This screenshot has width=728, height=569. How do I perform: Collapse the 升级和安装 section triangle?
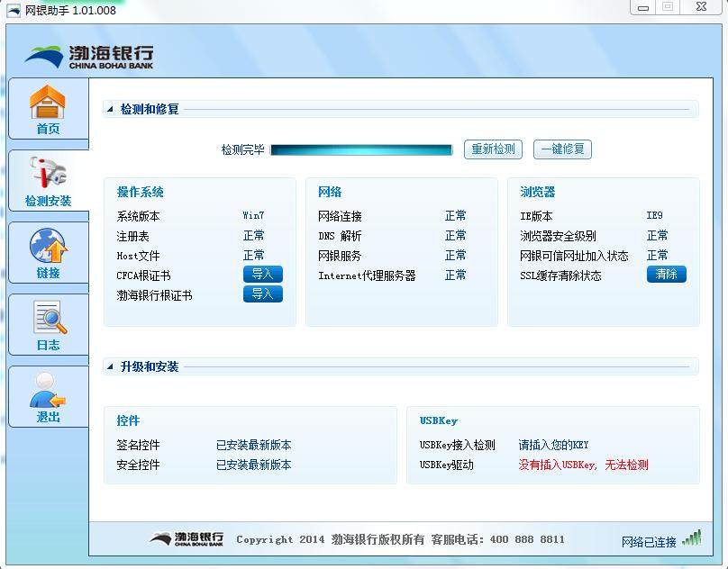tap(110, 366)
